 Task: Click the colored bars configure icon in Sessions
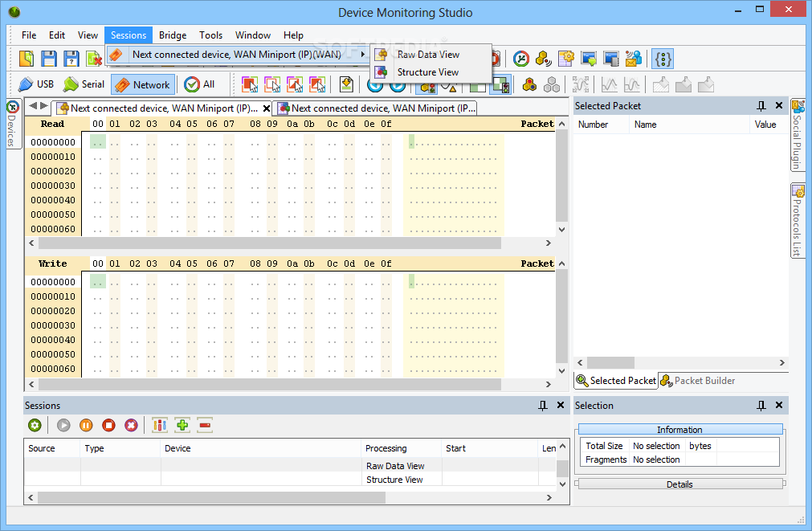click(x=160, y=425)
